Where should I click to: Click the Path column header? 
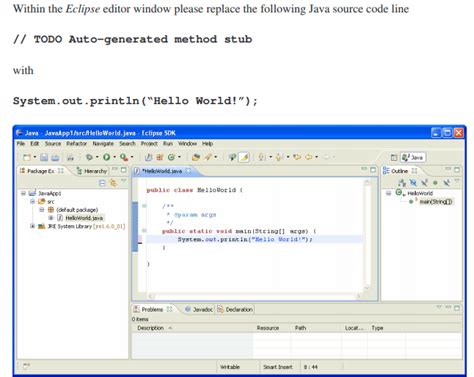(x=316, y=328)
